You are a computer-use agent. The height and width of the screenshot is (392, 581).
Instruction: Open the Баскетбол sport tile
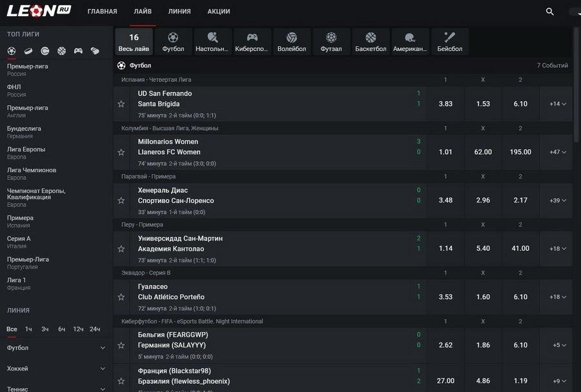pyautogui.click(x=371, y=41)
